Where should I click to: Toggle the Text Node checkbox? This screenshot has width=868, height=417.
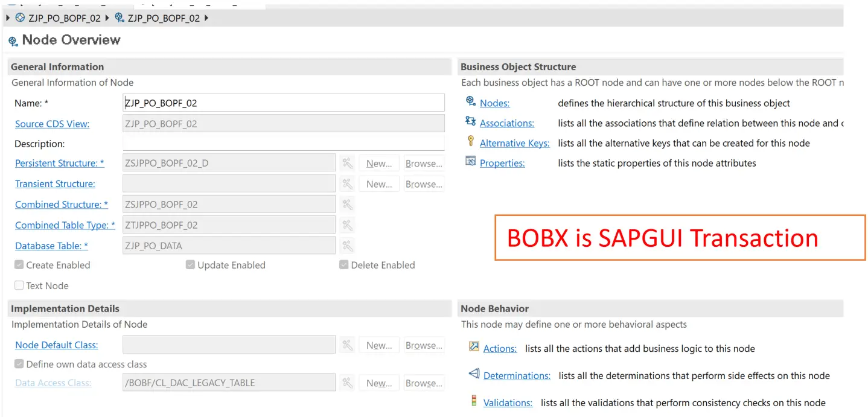click(18, 285)
